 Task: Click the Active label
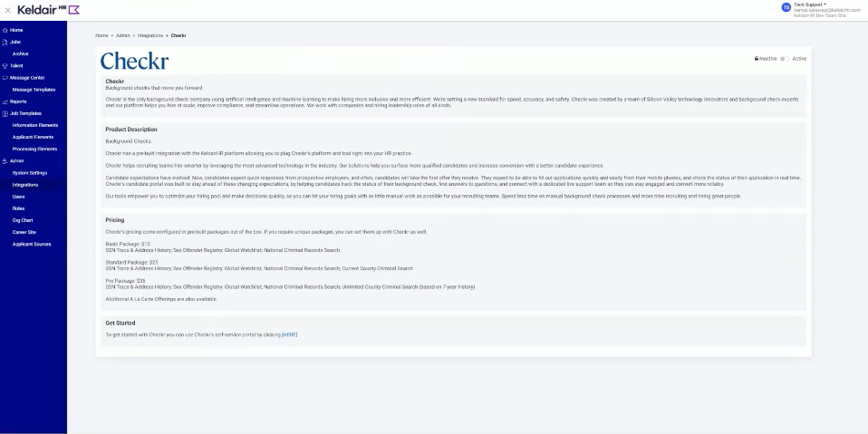(799, 59)
